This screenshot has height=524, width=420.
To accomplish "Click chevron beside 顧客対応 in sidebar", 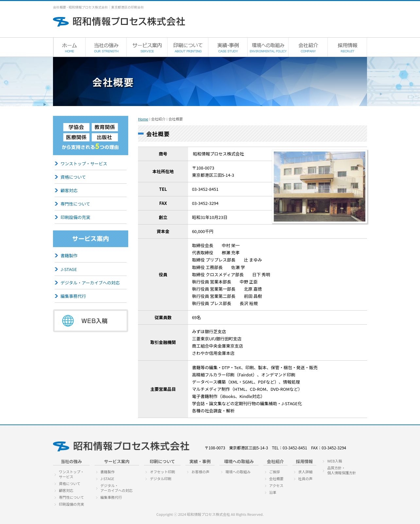I will (56, 190).
